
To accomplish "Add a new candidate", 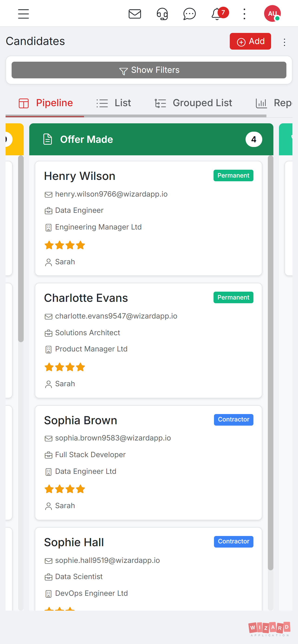I will [x=250, y=41].
